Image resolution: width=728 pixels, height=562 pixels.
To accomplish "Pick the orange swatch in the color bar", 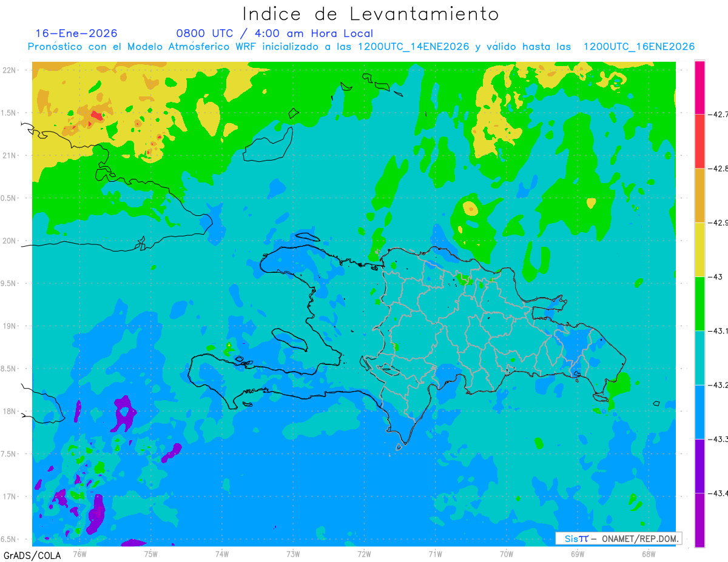I will pos(699,195).
